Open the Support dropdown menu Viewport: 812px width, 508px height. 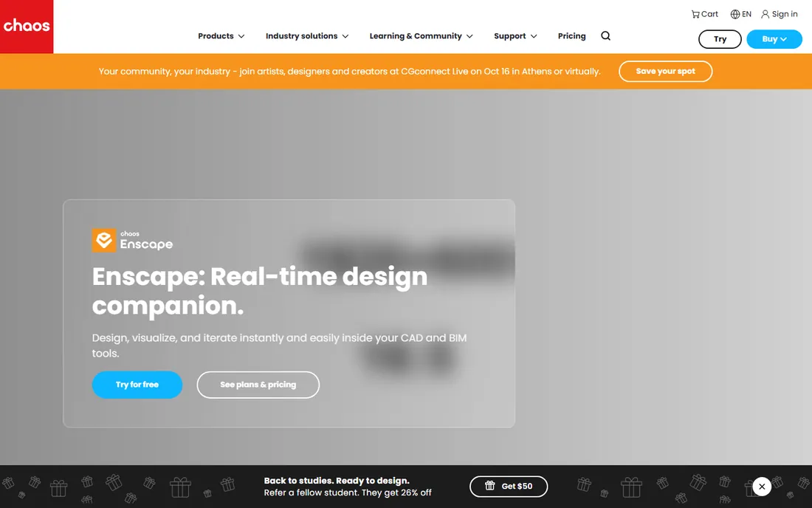coord(515,35)
